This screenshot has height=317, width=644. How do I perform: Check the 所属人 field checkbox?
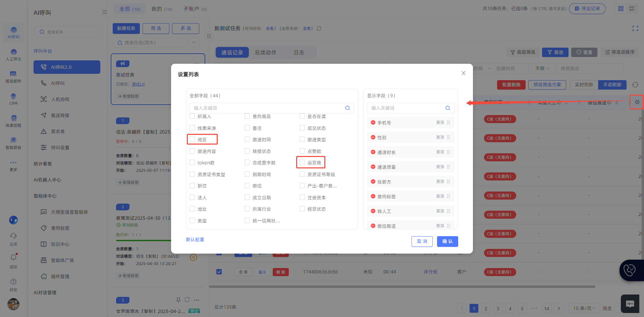pyautogui.click(x=192, y=116)
